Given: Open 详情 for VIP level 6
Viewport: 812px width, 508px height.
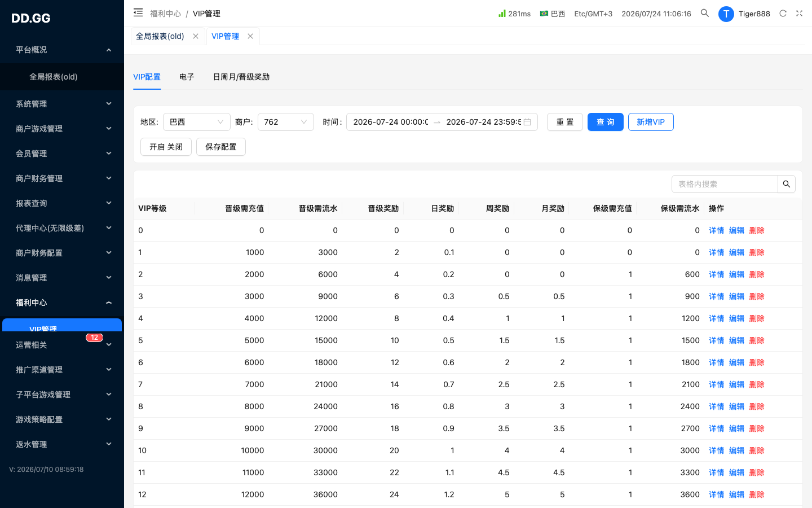Looking at the screenshot, I should tap(716, 362).
